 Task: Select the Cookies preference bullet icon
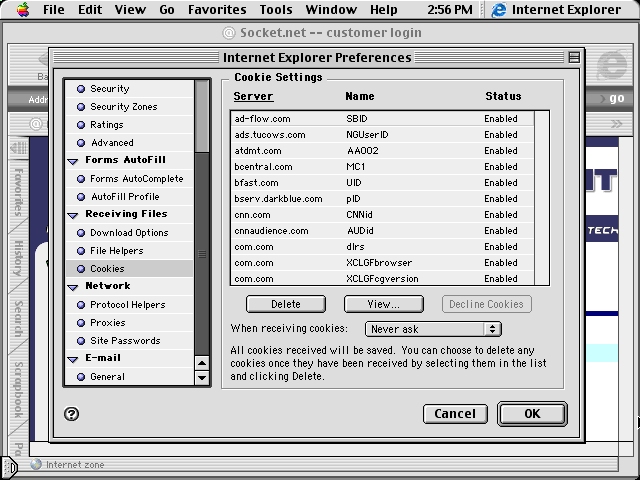point(81,269)
